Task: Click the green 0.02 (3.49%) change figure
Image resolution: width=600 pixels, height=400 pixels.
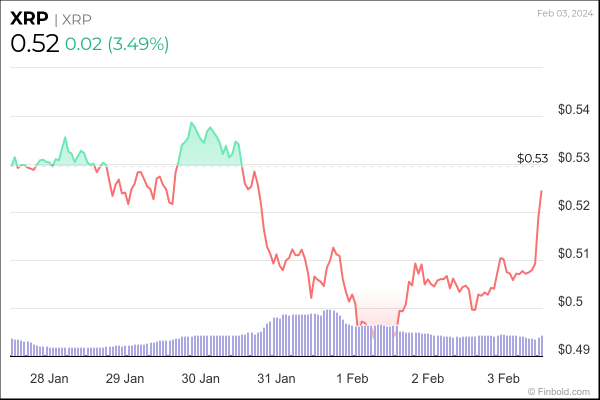Action: 117,44
